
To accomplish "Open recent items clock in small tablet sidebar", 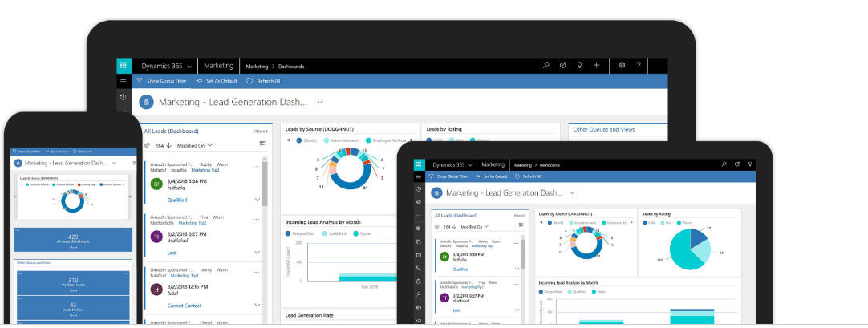I will 419,189.
